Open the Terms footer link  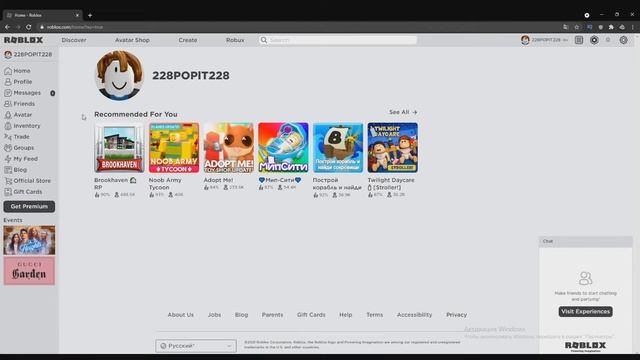coord(374,315)
